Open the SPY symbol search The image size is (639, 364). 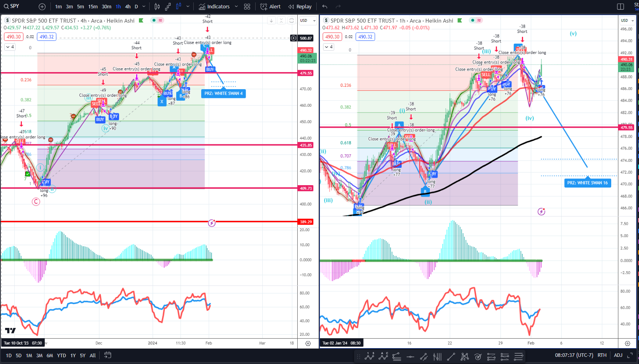12,6
